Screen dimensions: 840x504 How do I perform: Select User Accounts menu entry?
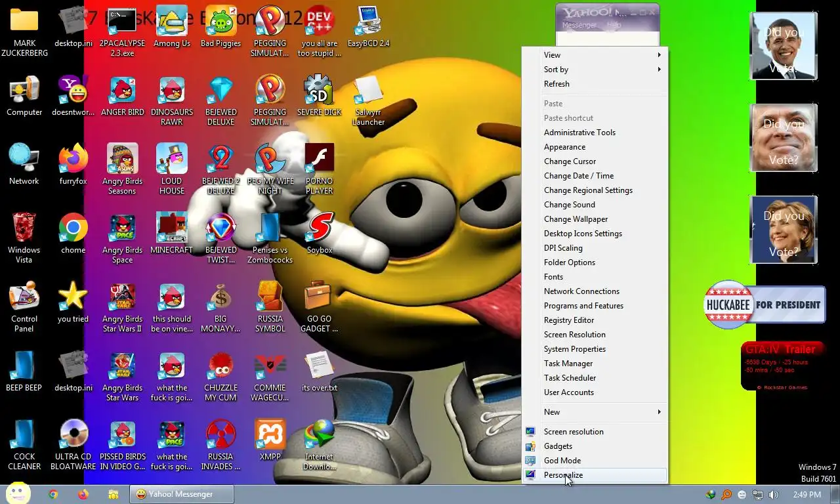click(x=595, y=392)
